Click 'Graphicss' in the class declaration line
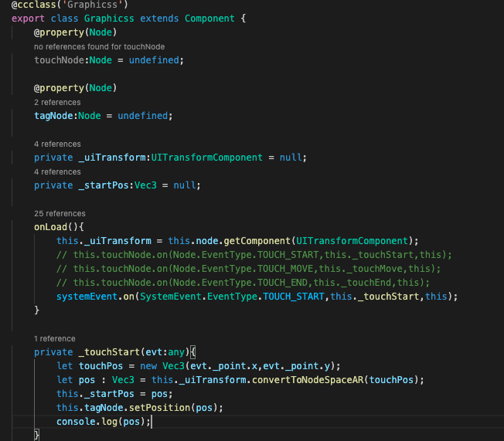The image size is (504, 441). tap(109, 19)
